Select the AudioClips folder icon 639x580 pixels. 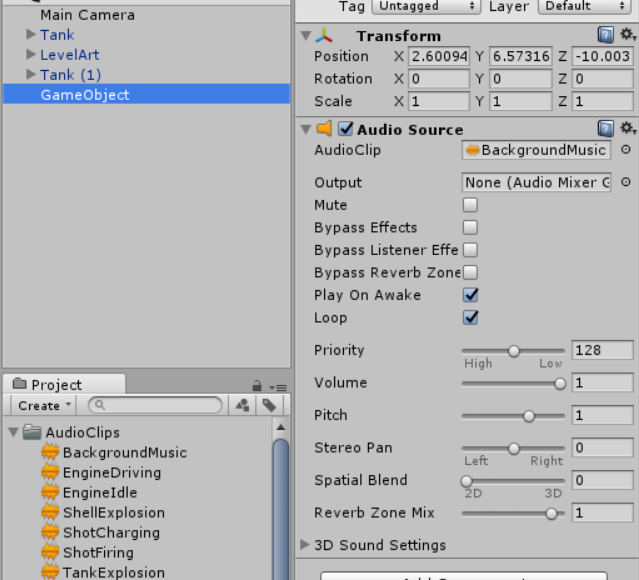point(32,432)
